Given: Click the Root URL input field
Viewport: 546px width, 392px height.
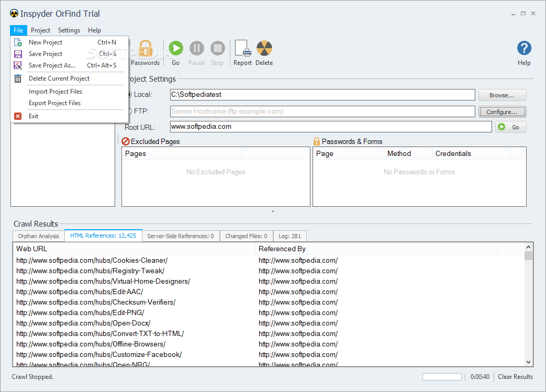Looking at the screenshot, I should coord(331,127).
